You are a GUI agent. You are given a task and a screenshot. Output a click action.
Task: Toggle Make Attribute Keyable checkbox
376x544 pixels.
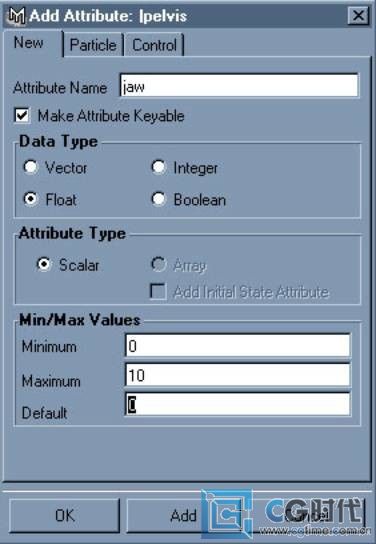click(x=22, y=115)
